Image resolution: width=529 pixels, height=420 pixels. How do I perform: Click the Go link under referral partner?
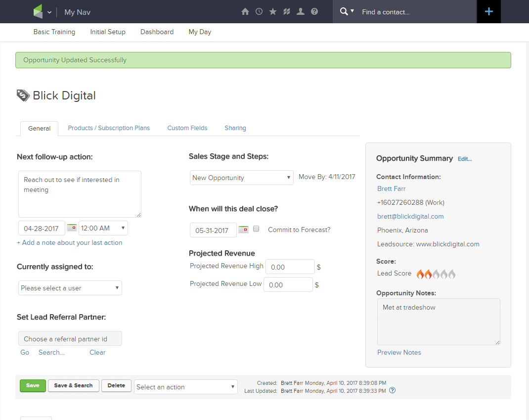[25, 353]
